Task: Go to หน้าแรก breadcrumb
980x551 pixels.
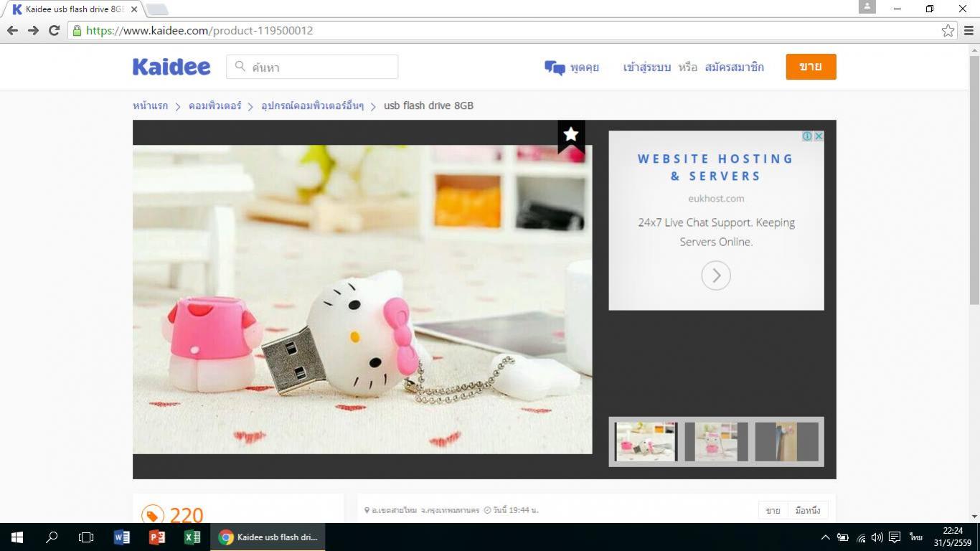Action: pyautogui.click(x=150, y=105)
